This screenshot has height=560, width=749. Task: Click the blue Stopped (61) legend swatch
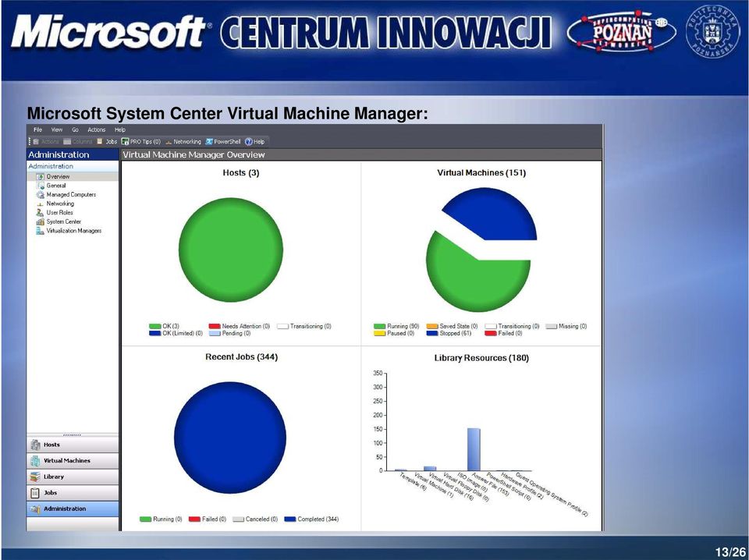(x=432, y=334)
